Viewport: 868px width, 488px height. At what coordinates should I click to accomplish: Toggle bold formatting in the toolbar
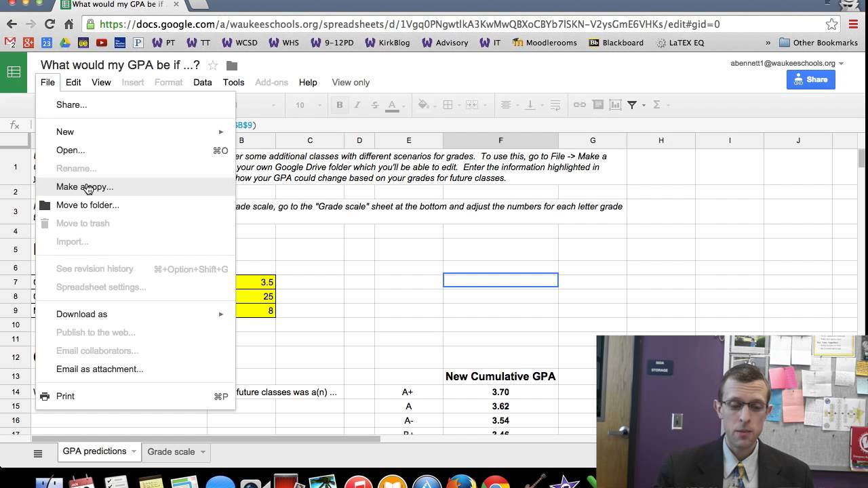(340, 105)
